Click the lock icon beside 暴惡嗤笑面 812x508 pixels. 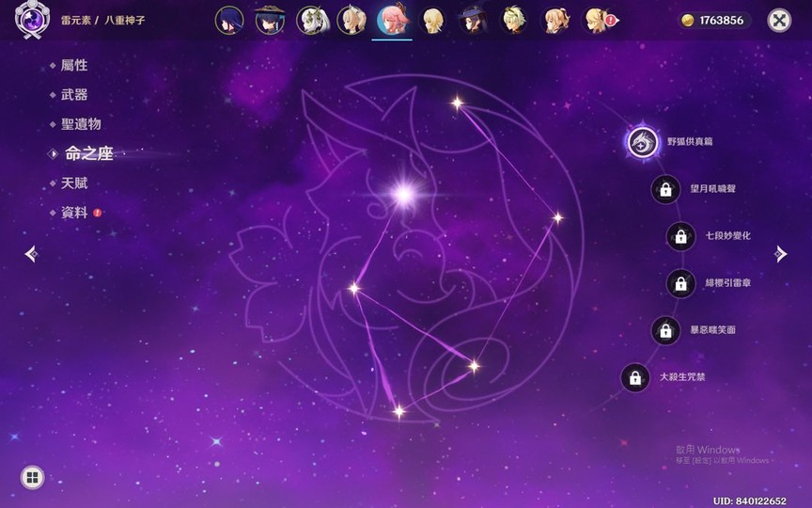(x=665, y=330)
